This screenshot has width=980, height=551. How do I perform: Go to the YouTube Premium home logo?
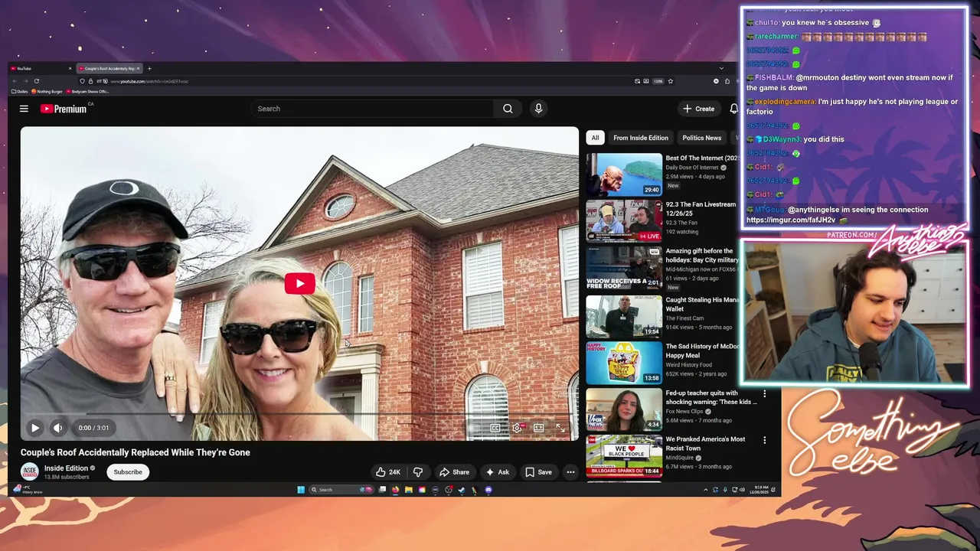(64, 109)
